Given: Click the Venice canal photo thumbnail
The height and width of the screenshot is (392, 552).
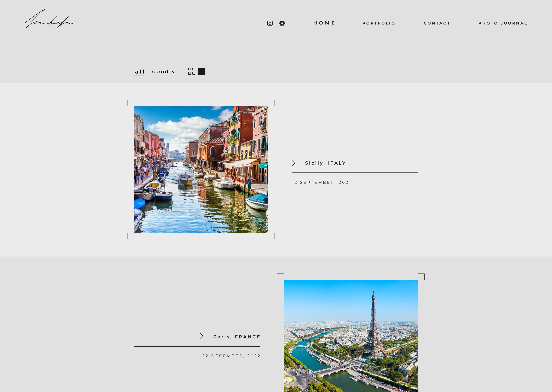Looking at the screenshot, I should click(201, 169).
